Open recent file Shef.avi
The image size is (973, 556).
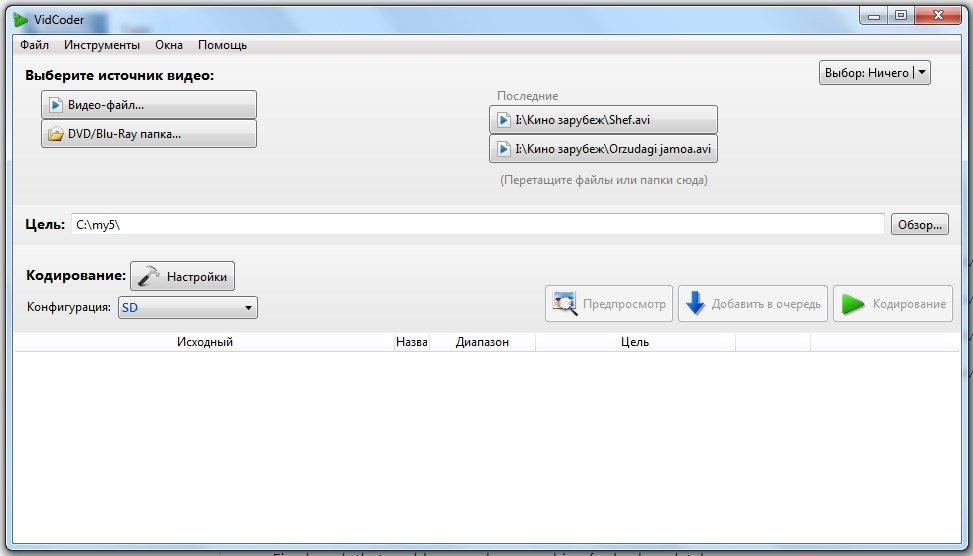603,120
